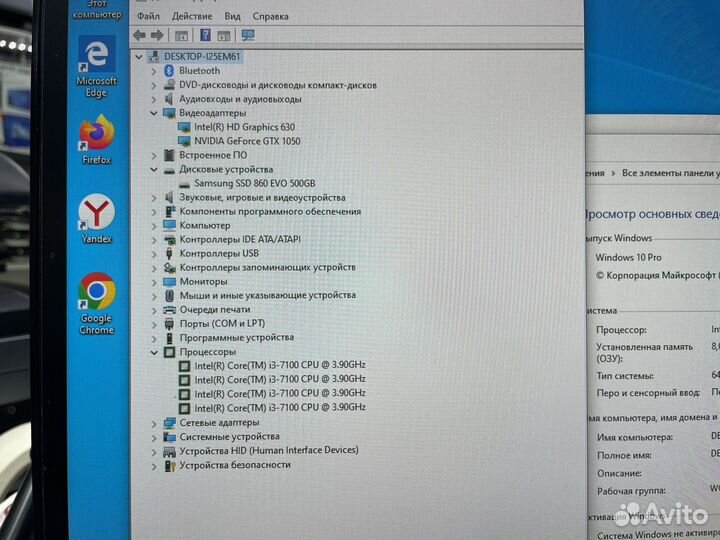Click the help question-mark toolbar icon

[x=205, y=35]
